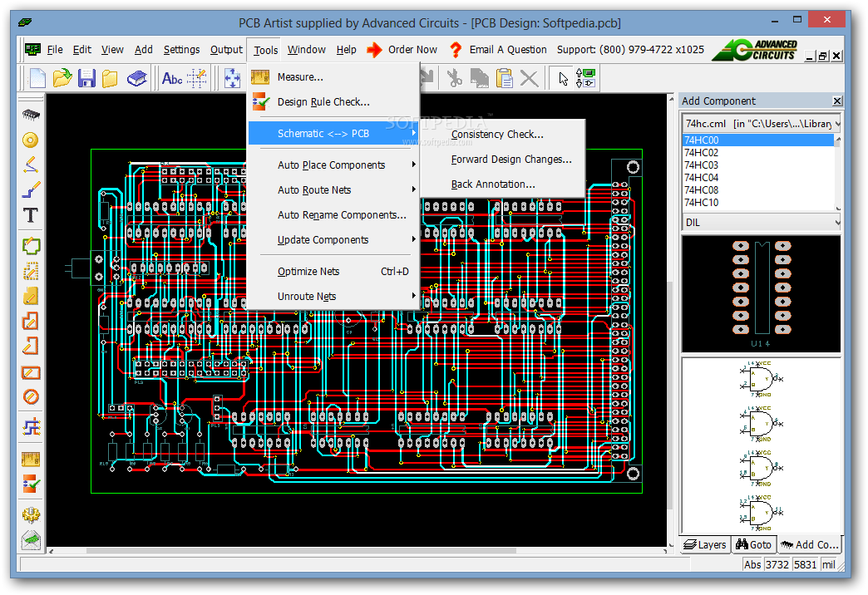Viewport: 868px width, 595px height.
Task: Open the File menu
Action: (x=55, y=50)
